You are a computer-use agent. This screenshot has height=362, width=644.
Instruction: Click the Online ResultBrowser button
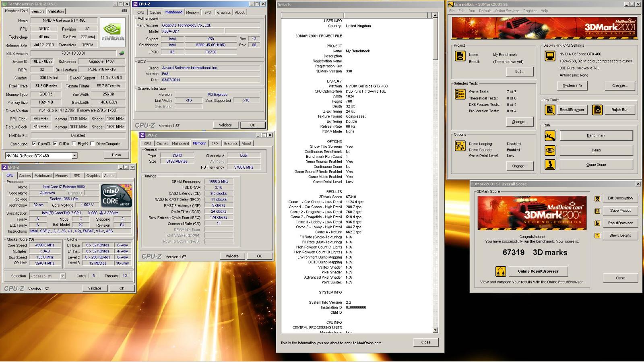538,271
